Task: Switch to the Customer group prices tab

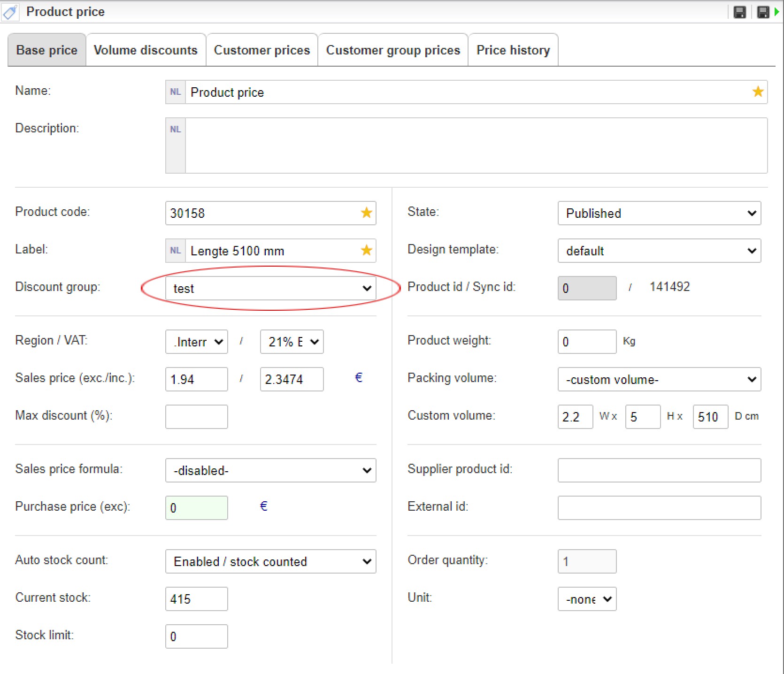Action: click(393, 50)
